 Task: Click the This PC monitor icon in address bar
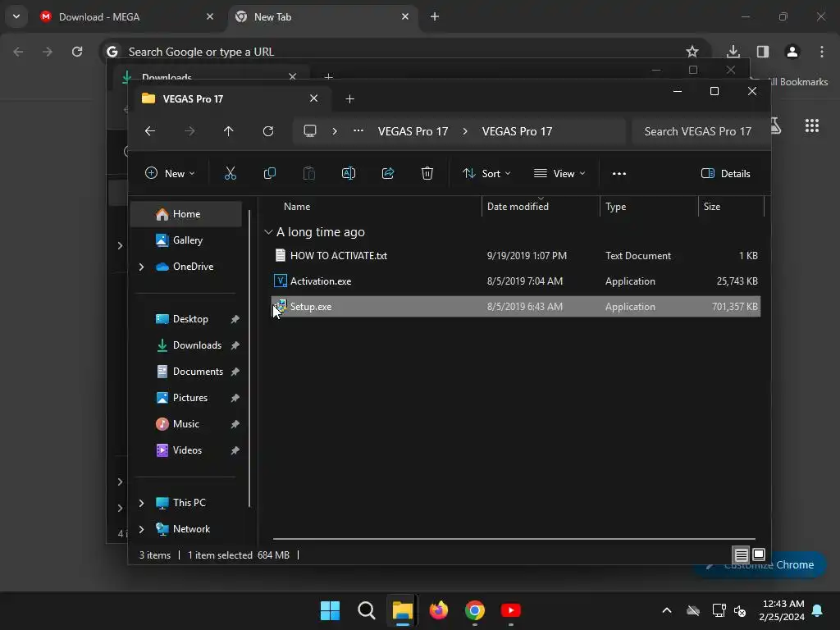(x=309, y=131)
